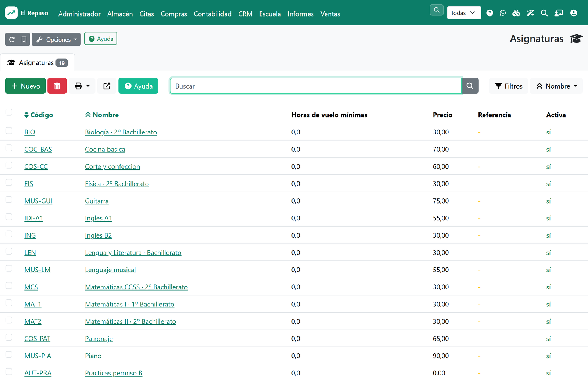Open the Inglés B2 link
The width and height of the screenshot is (588, 378).
tap(98, 235)
